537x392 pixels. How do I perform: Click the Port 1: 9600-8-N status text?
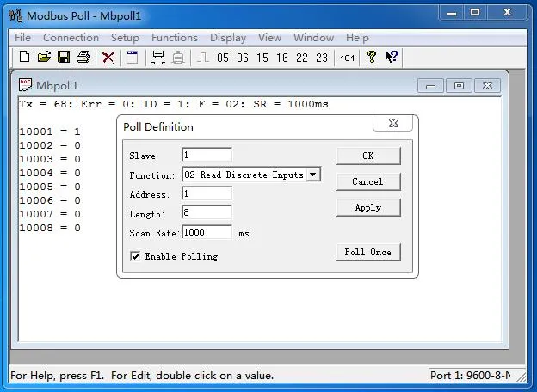coord(471,376)
